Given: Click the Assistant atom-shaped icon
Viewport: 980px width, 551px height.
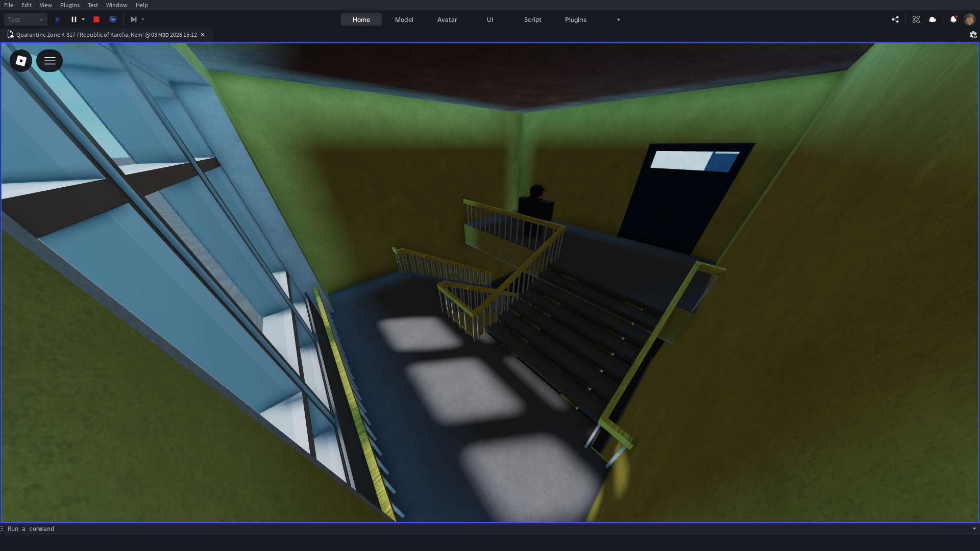Looking at the screenshot, I should pyautogui.click(x=916, y=19).
